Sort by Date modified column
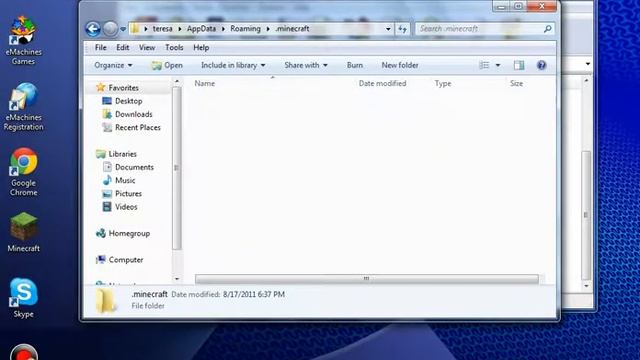This screenshot has width=640, height=360. pyautogui.click(x=382, y=83)
